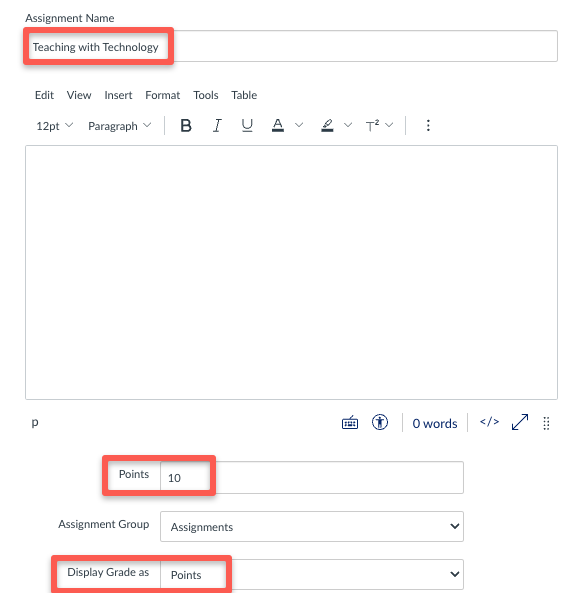Toggle bold formatting

(186, 126)
